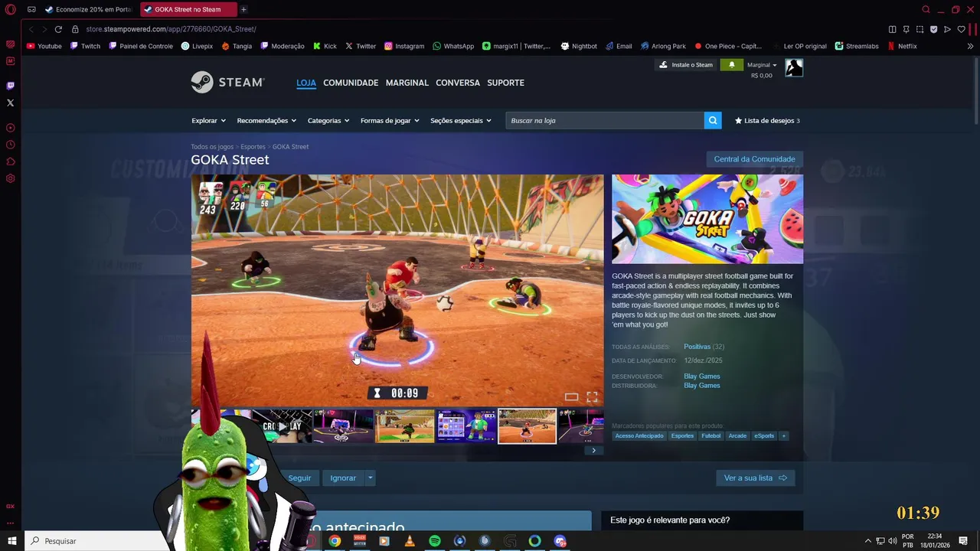Open Spotify from the taskbar
980x551 pixels.
435,541
